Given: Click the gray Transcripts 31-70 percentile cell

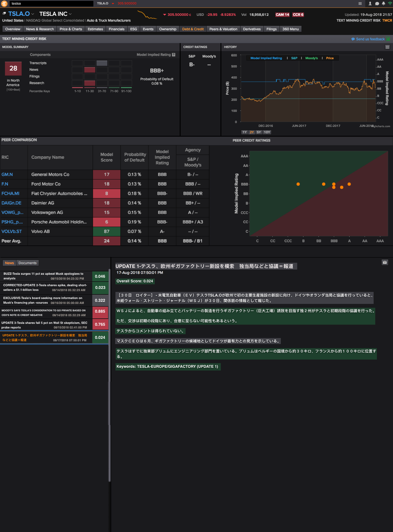Looking at the screenshot, I should 102,63.
